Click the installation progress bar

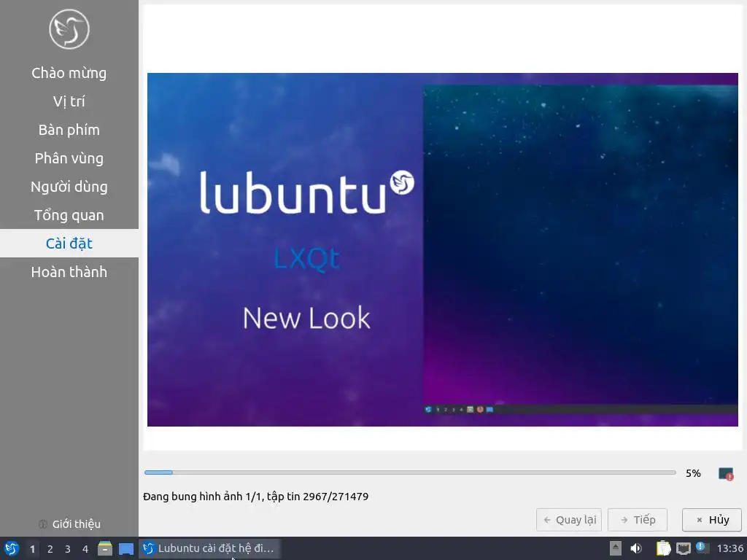tap(410, 472)
